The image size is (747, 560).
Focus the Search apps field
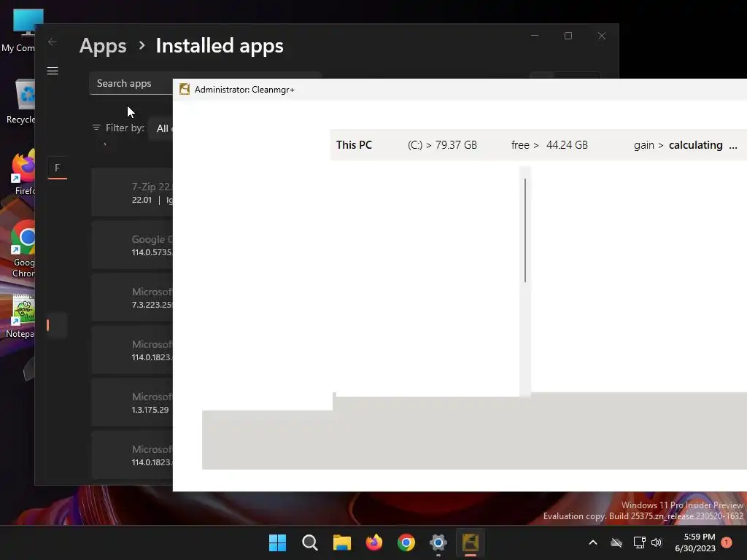[x=131, y=83]
